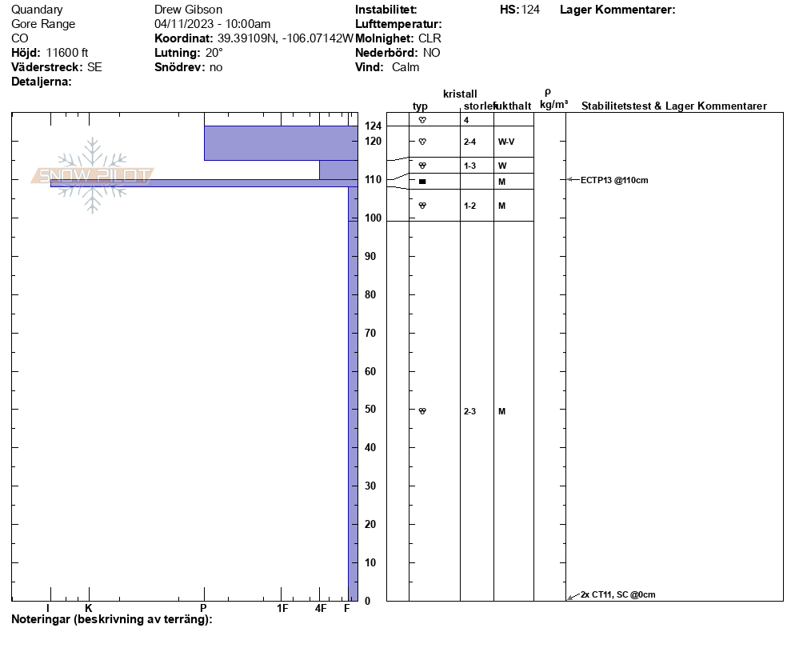Click the grain size value 2-4
This screenshot has width=795, height=672.
pos(469,142)
